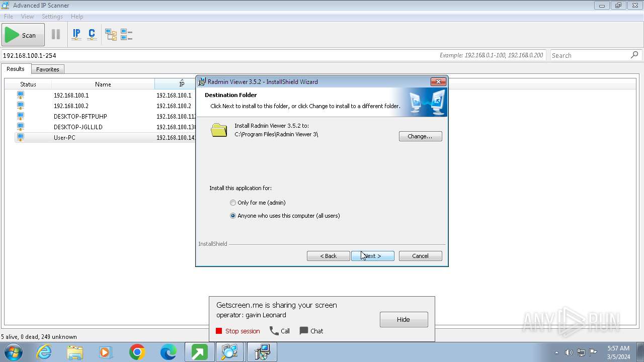Click status icon of the User-PC row
This screenshot has width=644, height=362.
click(21, 137)
